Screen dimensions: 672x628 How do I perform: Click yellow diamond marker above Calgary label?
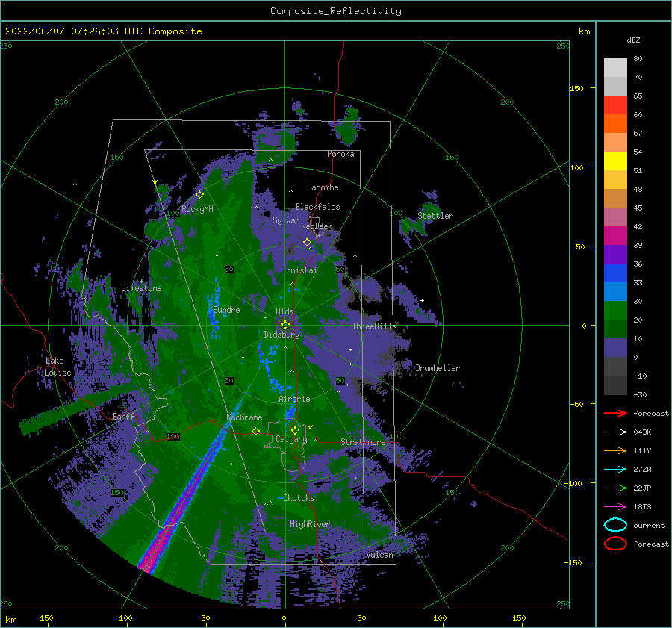click(x=295, y=430)
